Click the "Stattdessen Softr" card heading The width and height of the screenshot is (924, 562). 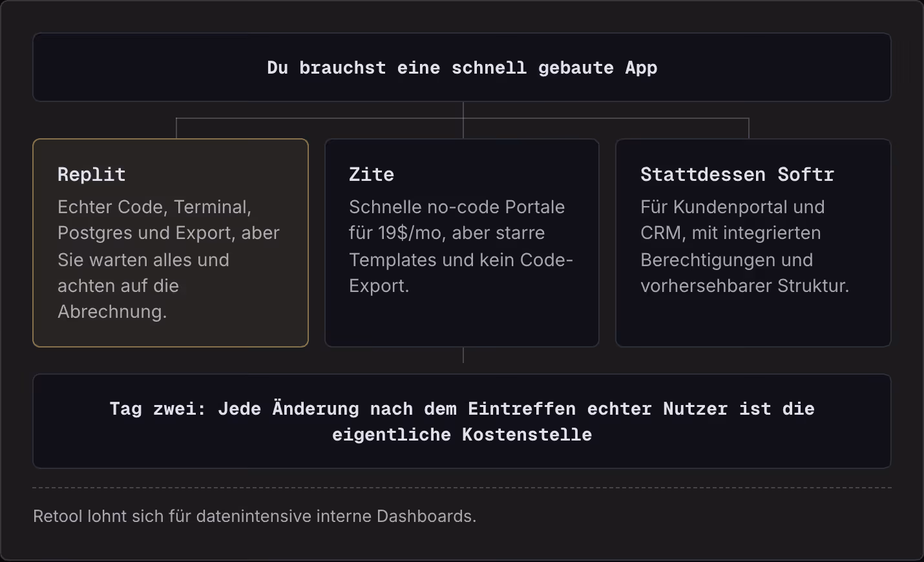[x=737, y=174]
